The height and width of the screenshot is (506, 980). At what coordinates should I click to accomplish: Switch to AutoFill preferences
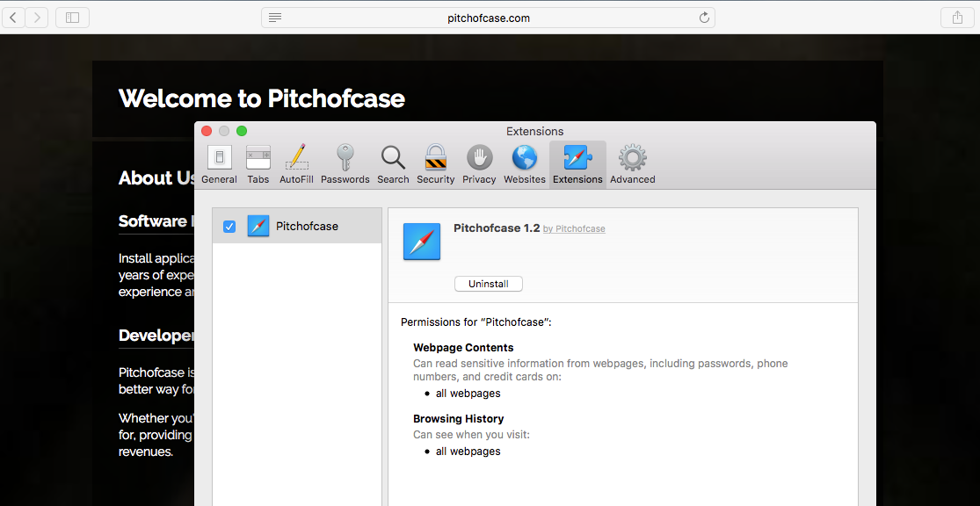(296, 164)
